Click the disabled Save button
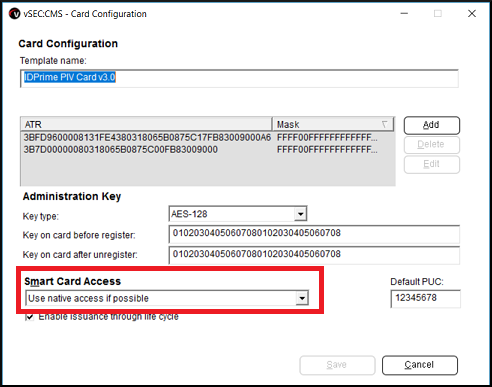Viewport: 492px width, 387px height. 337,365
